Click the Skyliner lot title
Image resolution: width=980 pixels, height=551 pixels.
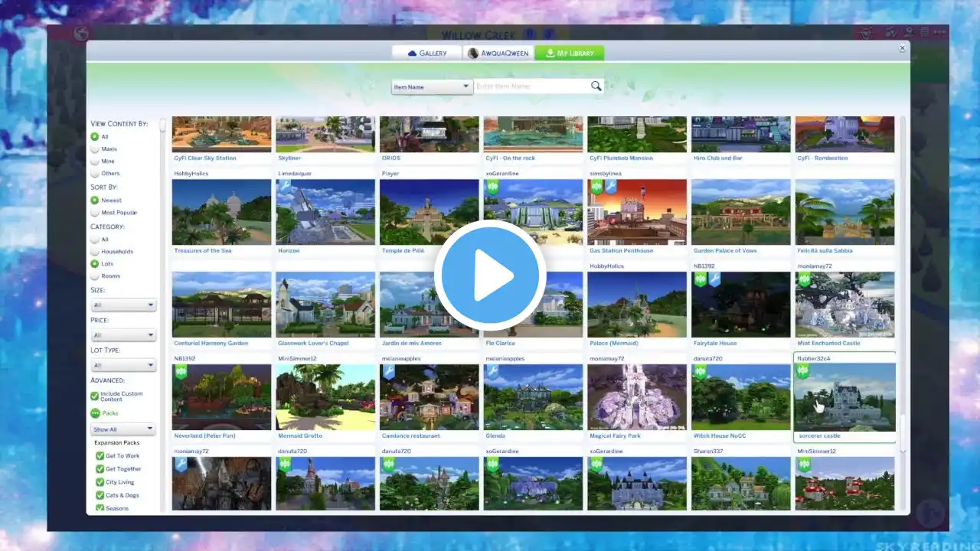click(289, 158)
